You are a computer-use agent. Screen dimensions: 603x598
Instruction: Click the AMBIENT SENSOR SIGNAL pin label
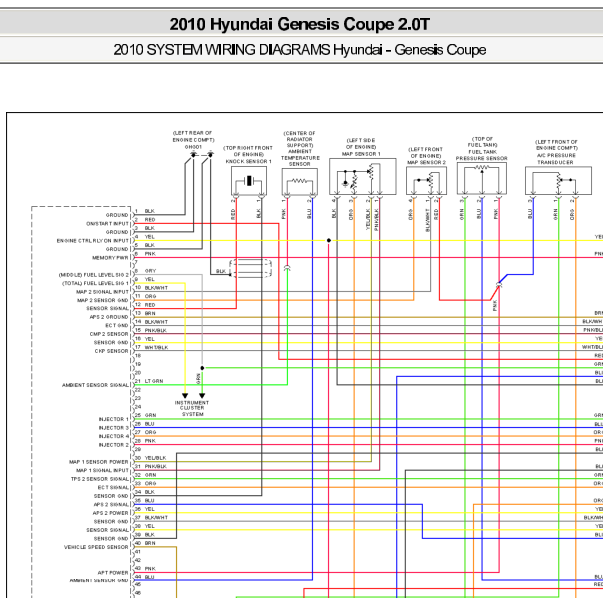[95, 385]
